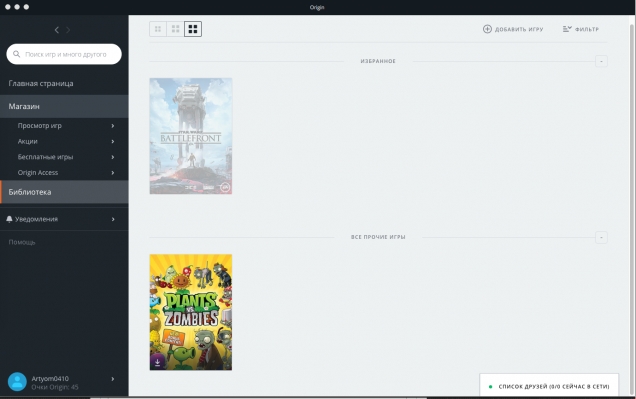Click the download icon on Plants vs Zombies

pyautogui.click(x=157, y=361)
